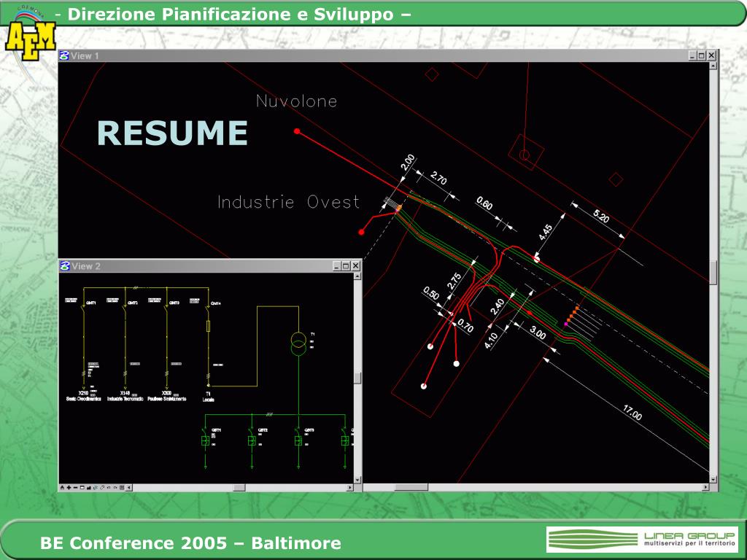
Task: Click View 2 vertical scrollbar up arrow
Action: [357, 276]
